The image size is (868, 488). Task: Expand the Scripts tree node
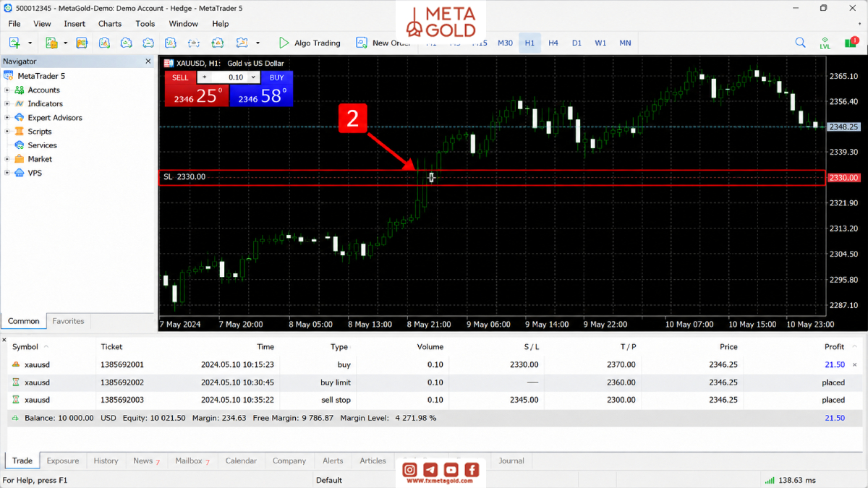click(7, 131)
